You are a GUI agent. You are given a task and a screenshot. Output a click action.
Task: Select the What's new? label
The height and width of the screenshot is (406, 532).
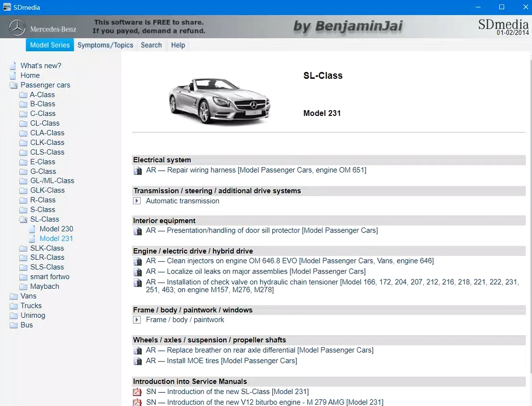(x=41, y=66)
